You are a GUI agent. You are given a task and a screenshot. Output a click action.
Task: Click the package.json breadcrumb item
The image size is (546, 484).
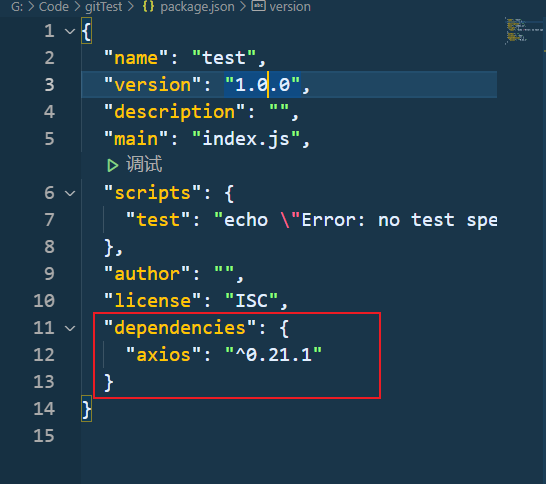[x=197, y=7]
